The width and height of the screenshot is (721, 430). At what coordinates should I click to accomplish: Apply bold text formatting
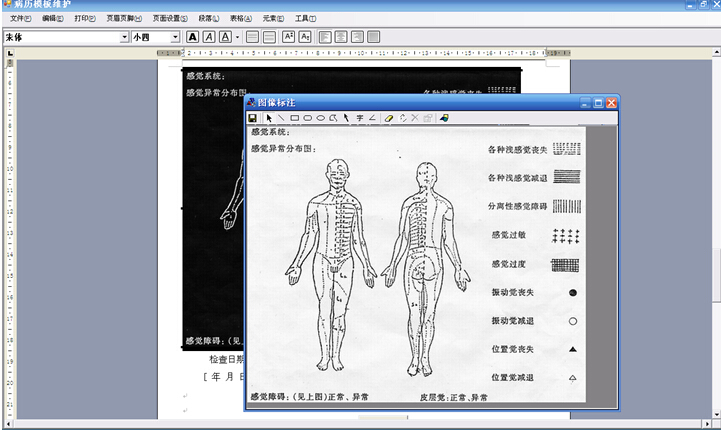(x=193, y=37)
